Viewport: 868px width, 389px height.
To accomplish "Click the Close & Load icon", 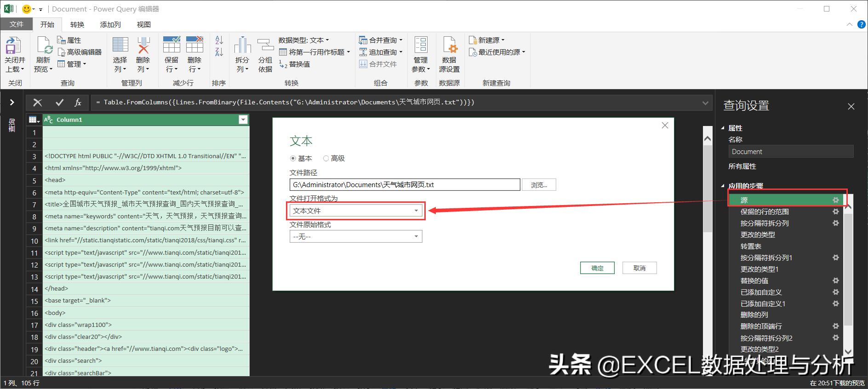I will [13, 46].
